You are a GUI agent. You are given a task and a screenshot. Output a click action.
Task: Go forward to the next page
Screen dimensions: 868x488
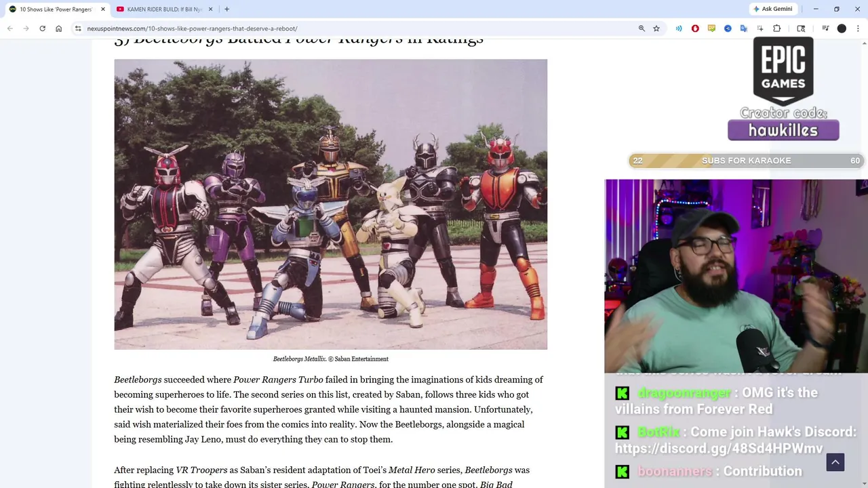[26, 28]
